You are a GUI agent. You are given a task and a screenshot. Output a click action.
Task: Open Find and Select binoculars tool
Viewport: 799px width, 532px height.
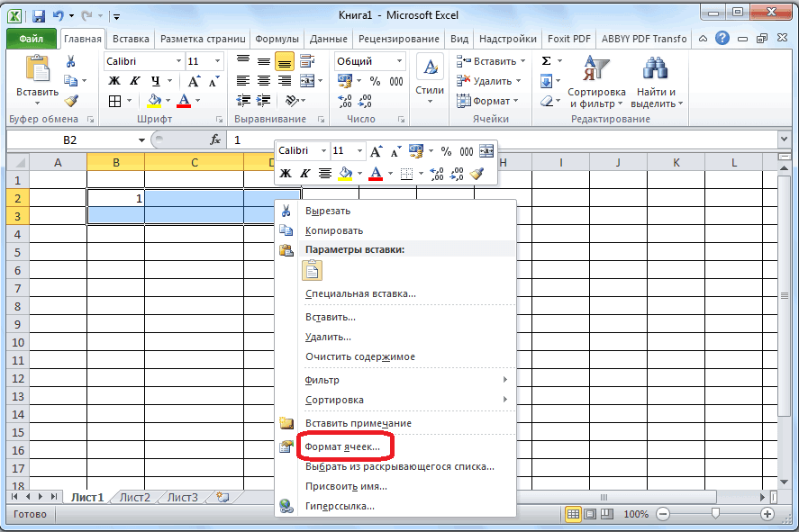coord(655,81)
